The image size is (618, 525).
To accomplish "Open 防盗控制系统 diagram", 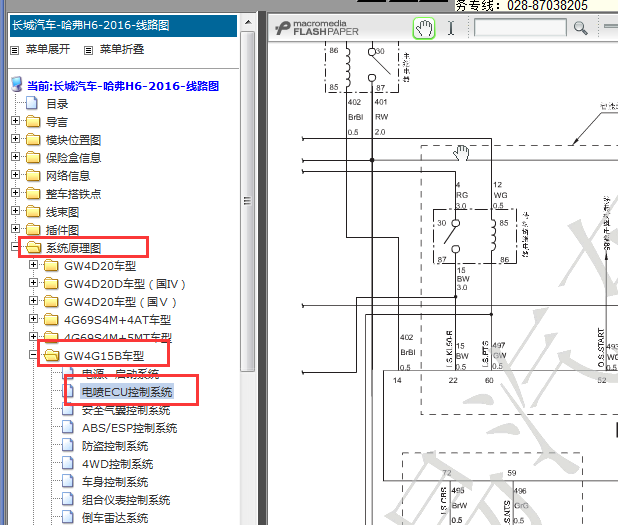I will 115,446.
